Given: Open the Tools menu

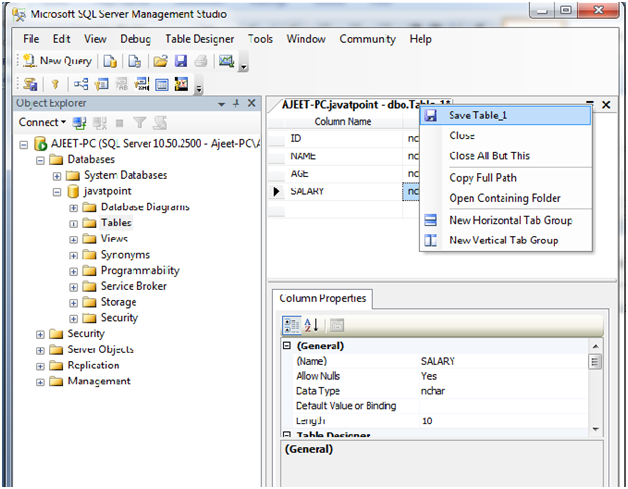Looking at the screenshot, I should tap(260, 39).
